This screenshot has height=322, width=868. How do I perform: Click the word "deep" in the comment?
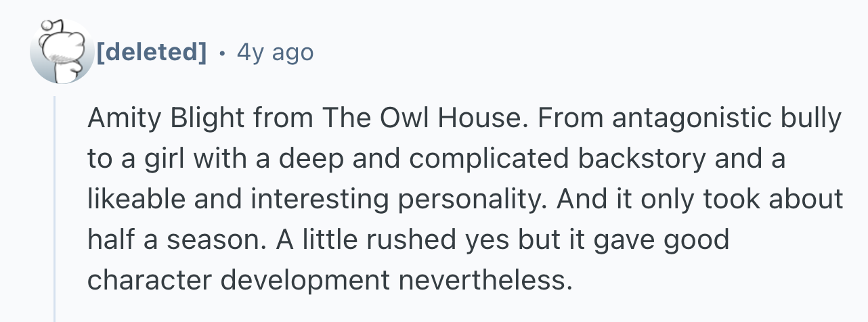[310, 159]
